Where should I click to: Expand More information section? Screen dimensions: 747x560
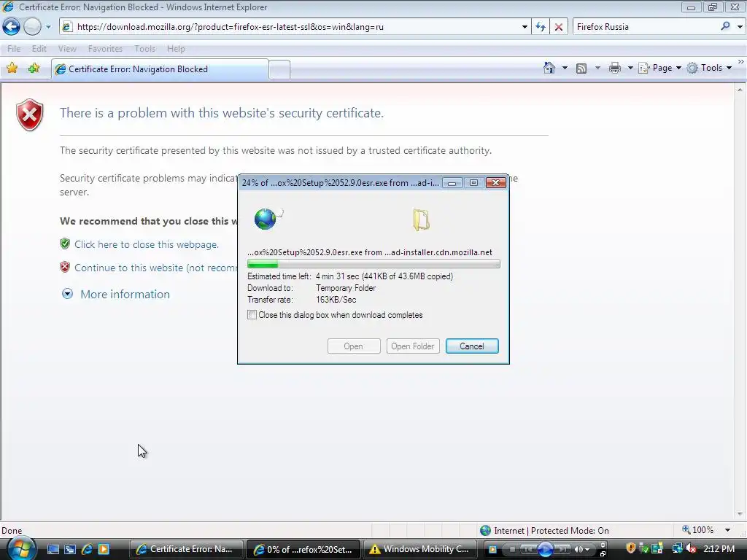(116, 295)
